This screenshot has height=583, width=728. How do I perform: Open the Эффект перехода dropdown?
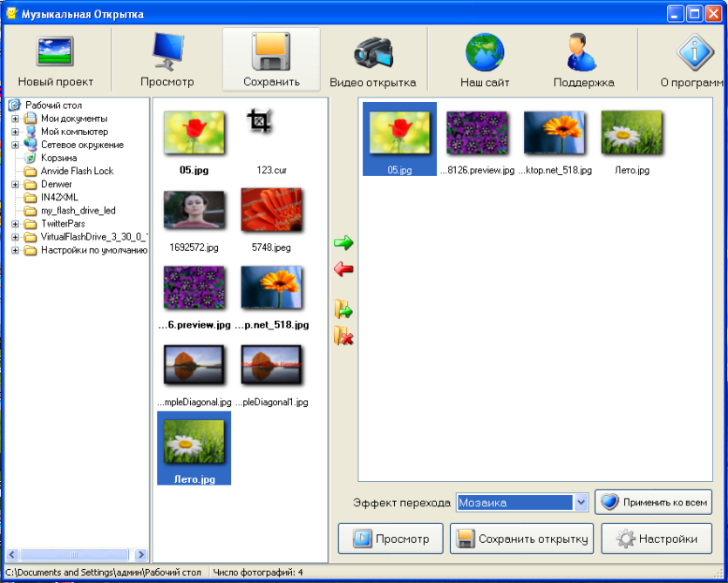[582, 502]
